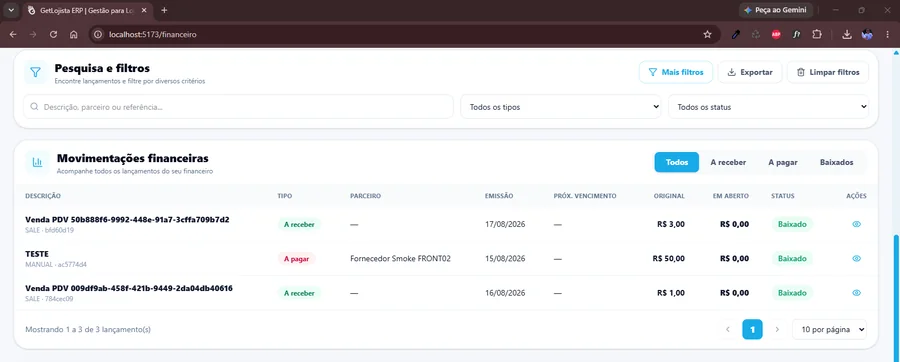Click the R$ 50,00 original value
This screenshot has height=362, width=900.
click(669, 259)
